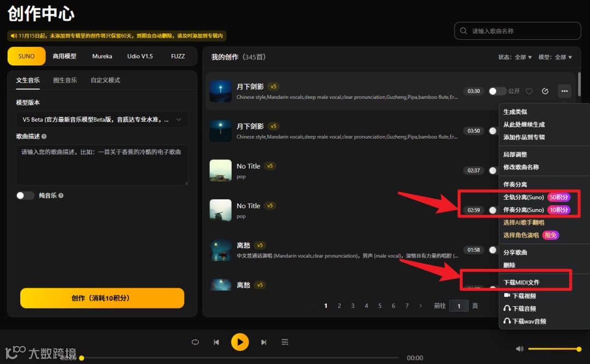This screenshot has width=590, height=364.
Task: Go to page 3 in pagination
Action: click(x=352, y=306)
